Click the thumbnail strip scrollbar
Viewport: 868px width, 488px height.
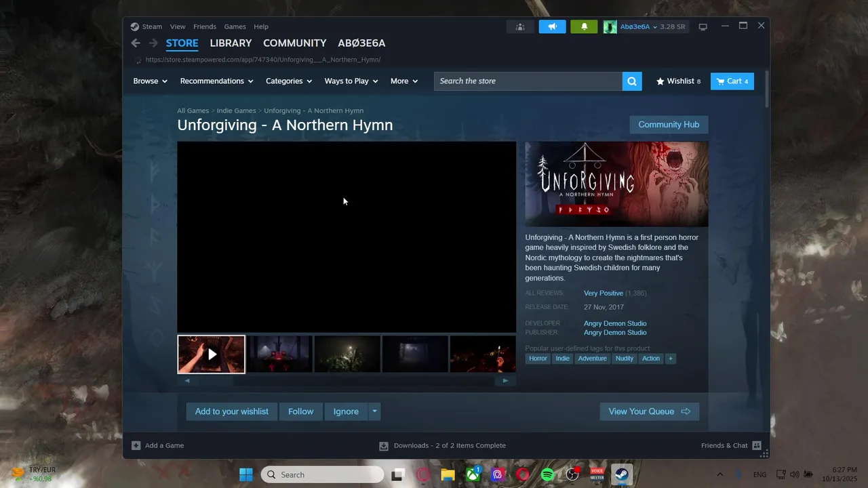[346, 381]
